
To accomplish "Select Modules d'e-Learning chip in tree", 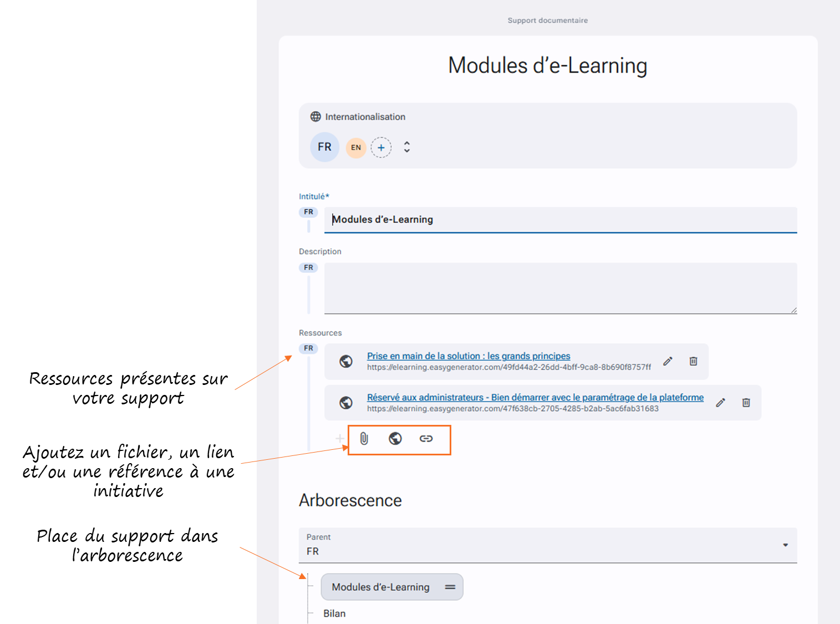I will (x=392, y=587).
